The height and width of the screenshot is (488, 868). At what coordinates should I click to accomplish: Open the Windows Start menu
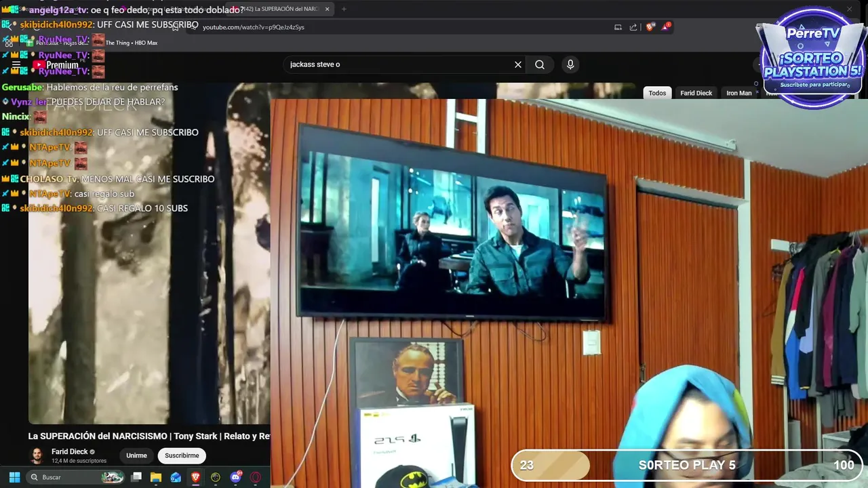14,477
